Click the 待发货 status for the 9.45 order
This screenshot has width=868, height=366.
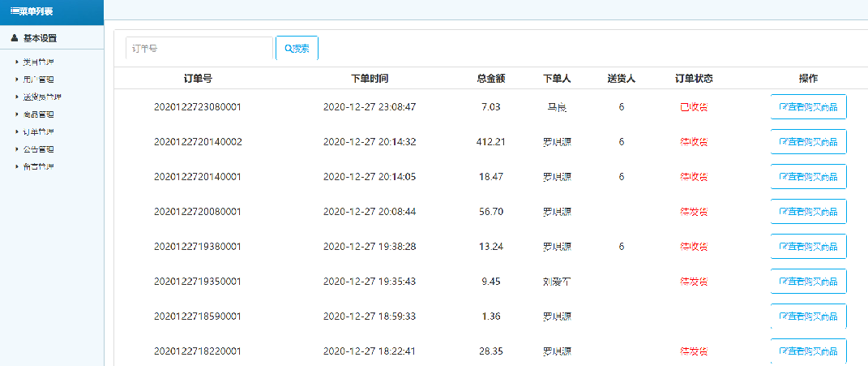tap(694, 282)
